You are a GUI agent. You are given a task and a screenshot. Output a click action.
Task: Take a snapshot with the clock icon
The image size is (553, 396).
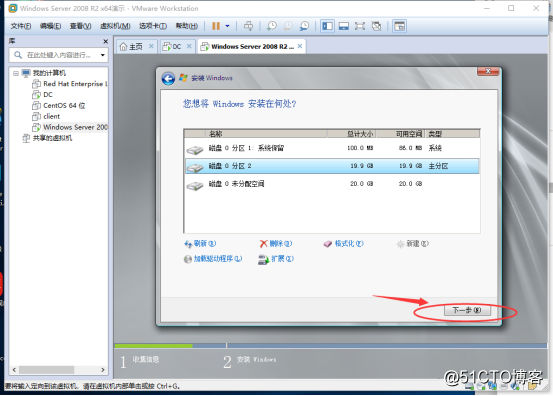(272, 26)
